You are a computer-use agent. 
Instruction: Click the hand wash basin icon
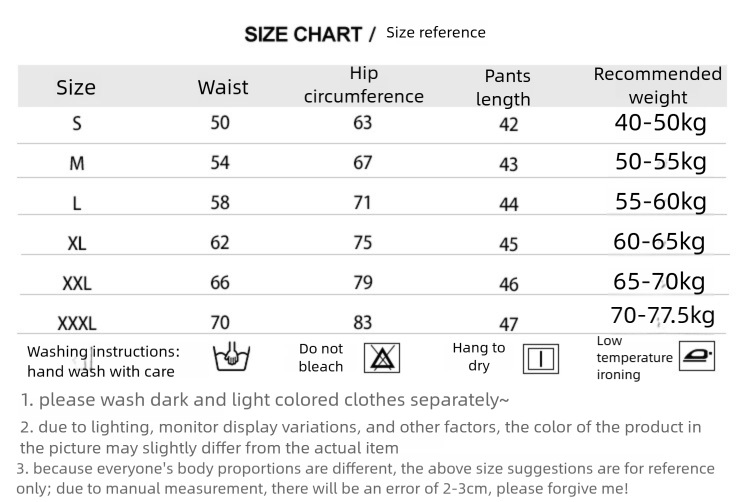pos(232,357)
